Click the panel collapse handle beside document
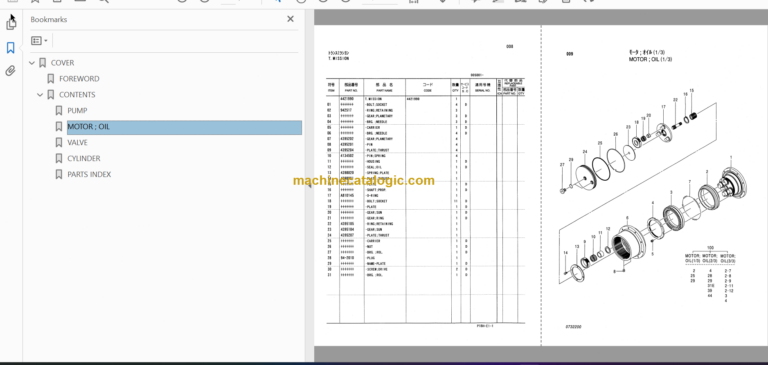768x365 pixels. pyautogui.click(x=309, y=186)
